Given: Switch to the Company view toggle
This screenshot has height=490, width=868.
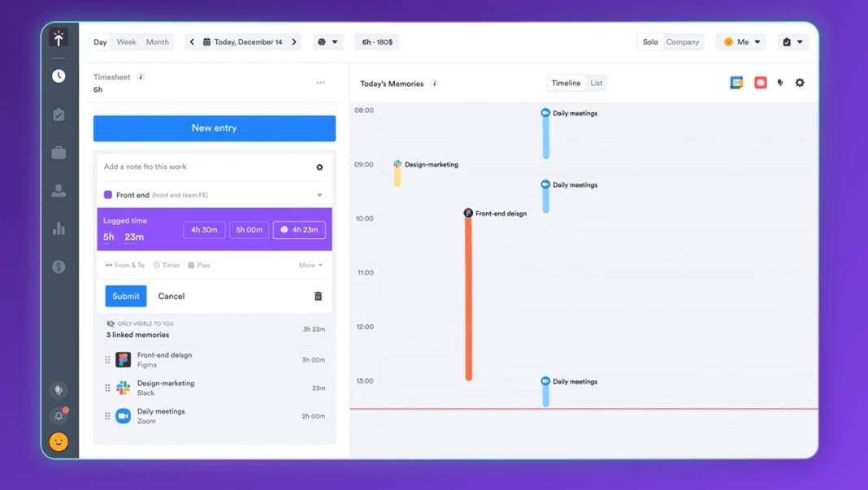Looking at the screenshot, I should [x=683, y=42].
